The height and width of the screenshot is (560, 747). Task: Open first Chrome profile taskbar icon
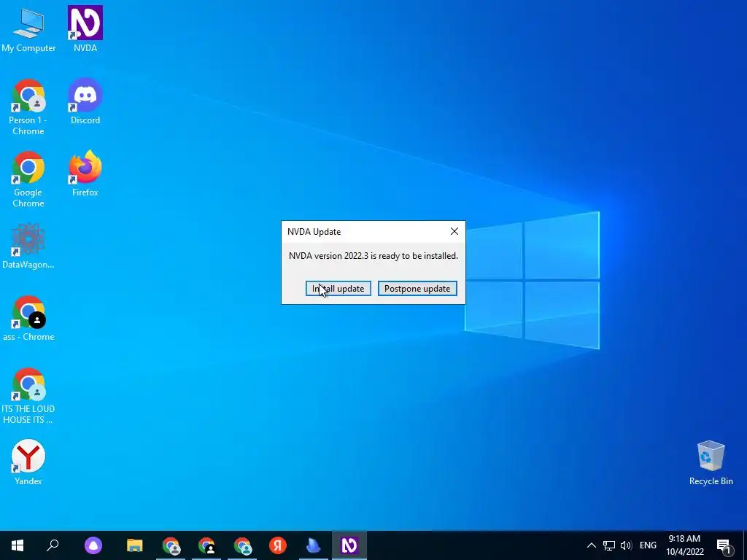[x=171, y=545]
